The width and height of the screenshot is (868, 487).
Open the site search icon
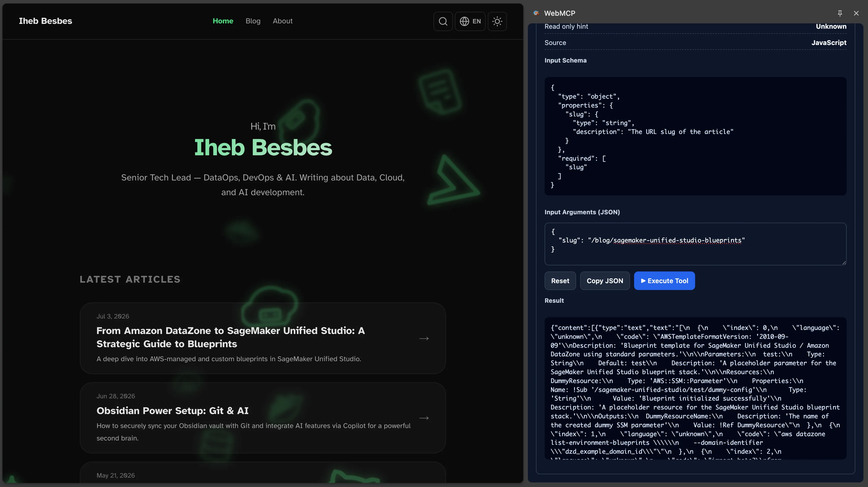click(443, 21)
